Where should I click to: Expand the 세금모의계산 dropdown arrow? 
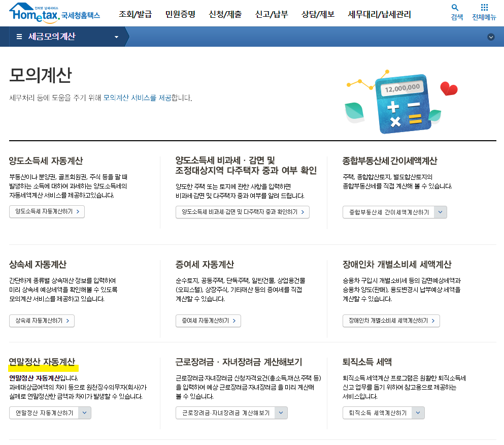click(x=116, y=37)
